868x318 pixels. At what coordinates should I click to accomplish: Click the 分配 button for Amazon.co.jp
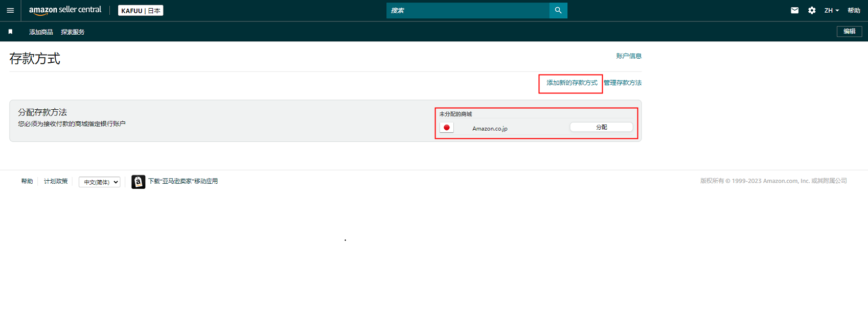tap(601, 127)
